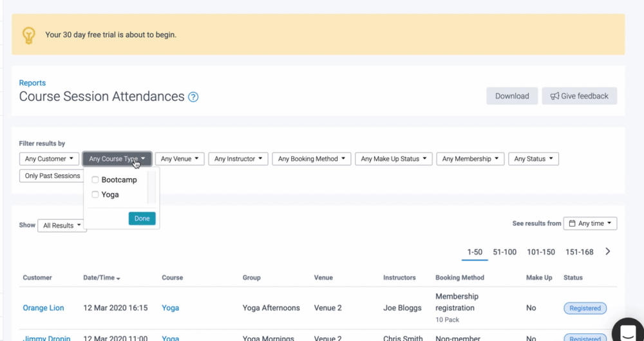Image resolution: width=644 pixels, height=341 pixels.
Task: Open the Any time date filter
Action: coord(590,223)
